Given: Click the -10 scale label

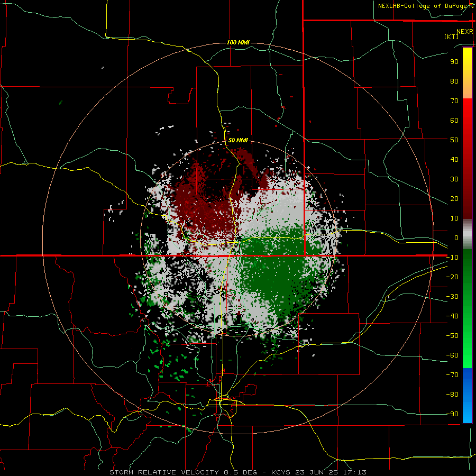Looking at the screenshot, I should tap(452, 258).
